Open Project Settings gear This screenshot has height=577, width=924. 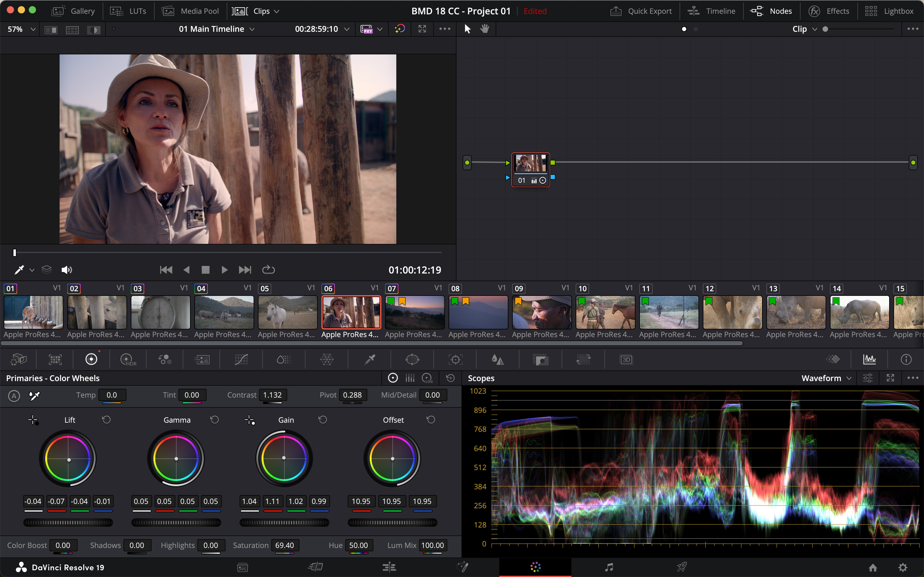pos(903,568)
